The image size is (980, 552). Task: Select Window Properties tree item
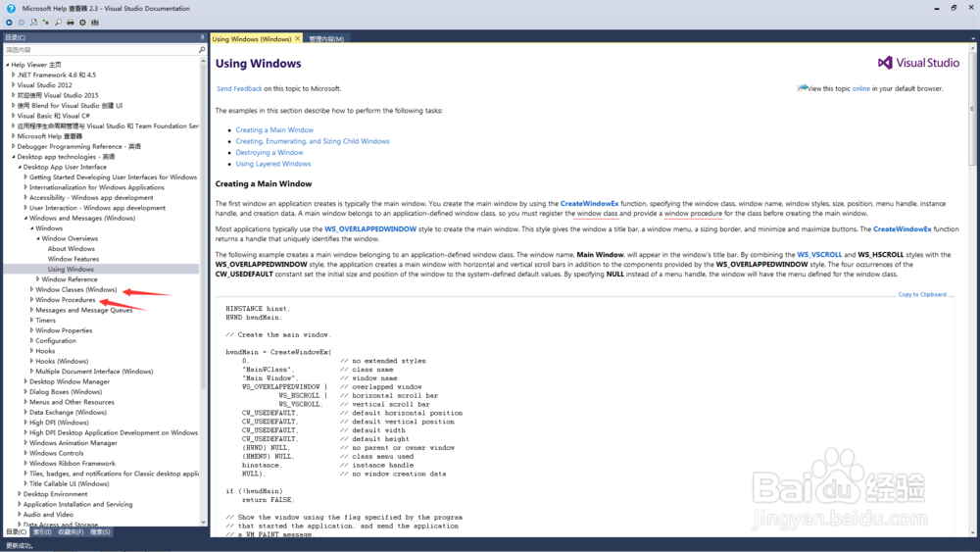click(x=64, y=330)
